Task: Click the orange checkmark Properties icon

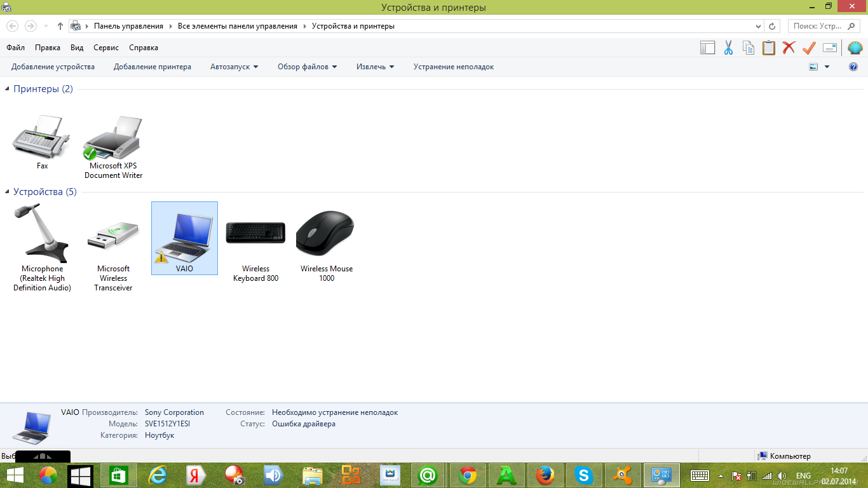Action: [809, 48]
